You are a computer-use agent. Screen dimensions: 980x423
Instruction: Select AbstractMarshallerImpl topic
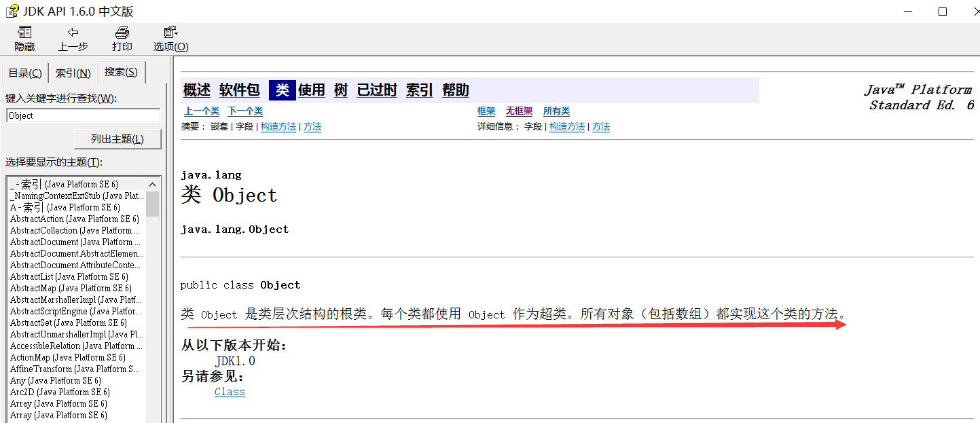(76, 299)
